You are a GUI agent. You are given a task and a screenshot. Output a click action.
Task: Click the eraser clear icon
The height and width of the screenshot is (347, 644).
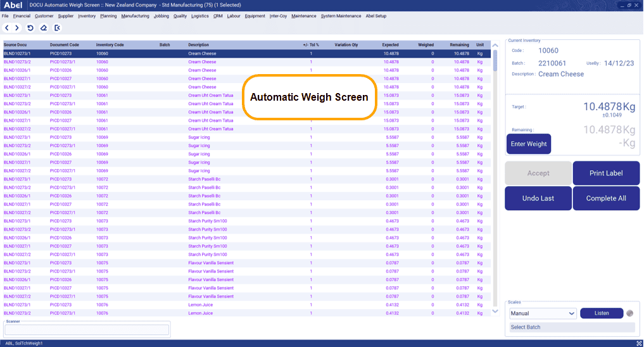pos(44,28)
